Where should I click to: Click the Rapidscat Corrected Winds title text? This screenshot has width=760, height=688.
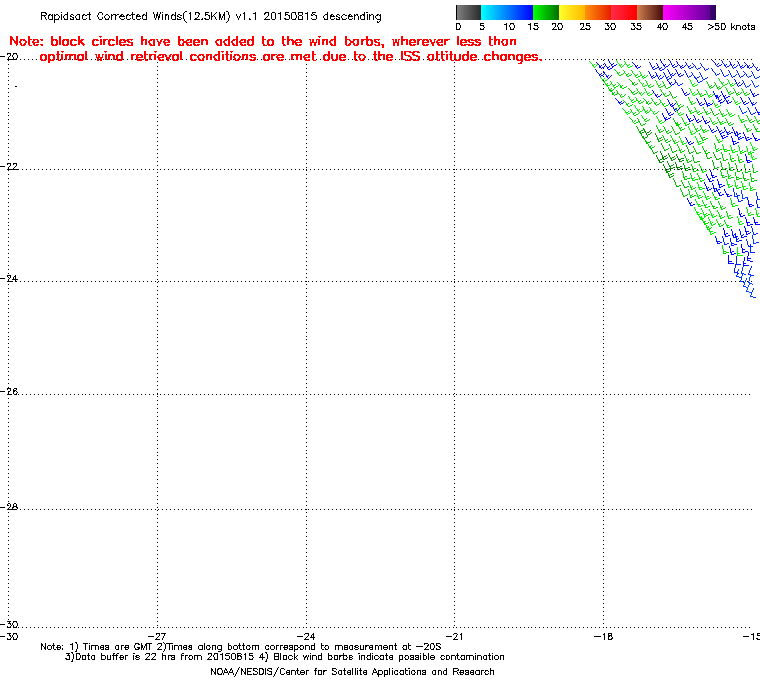(x=211, y=16)
